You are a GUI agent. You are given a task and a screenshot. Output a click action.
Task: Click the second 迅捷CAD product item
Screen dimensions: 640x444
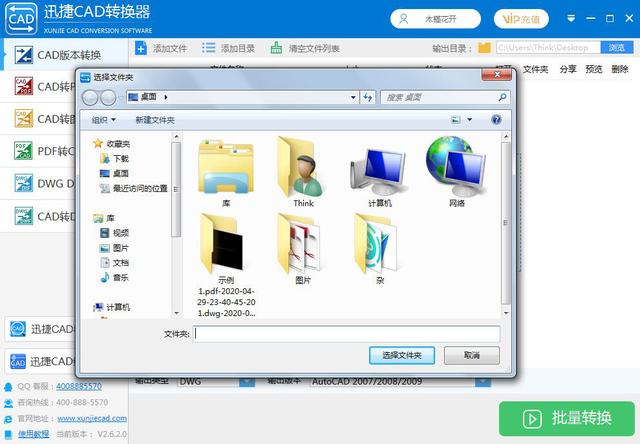coord(40,361)
